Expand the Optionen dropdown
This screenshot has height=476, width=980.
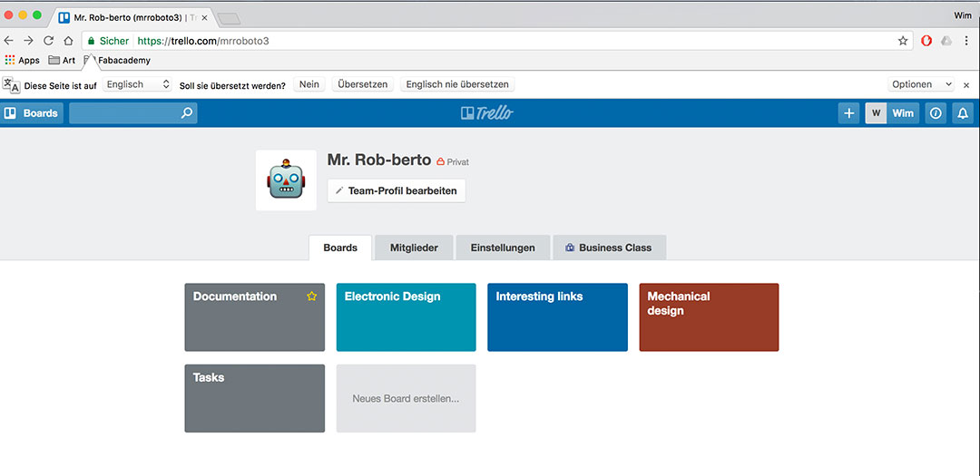click(921, 84)
